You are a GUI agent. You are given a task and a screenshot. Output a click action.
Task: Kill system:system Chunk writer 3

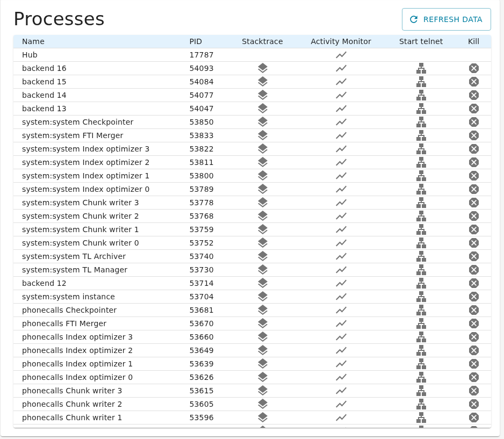(x=474, y=203)
